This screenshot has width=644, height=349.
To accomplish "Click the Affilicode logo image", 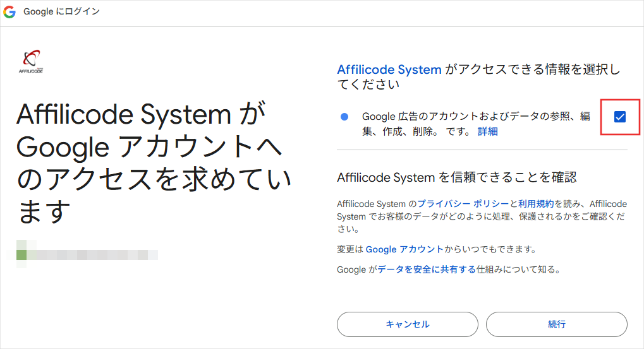I will (x=32, y=62).
